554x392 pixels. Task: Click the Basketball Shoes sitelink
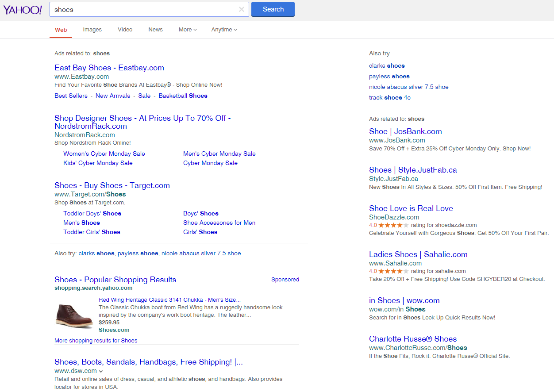click(x=183, y=96)
